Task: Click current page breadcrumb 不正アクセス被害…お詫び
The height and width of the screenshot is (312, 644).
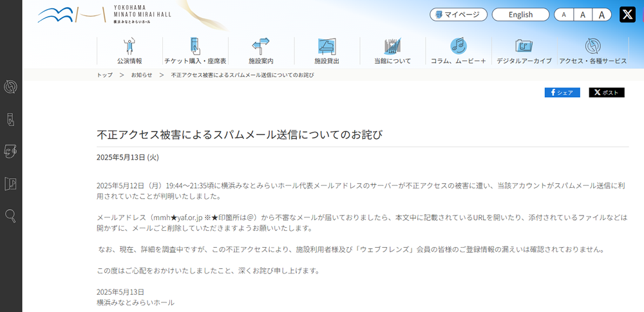Action: point(242,75)
